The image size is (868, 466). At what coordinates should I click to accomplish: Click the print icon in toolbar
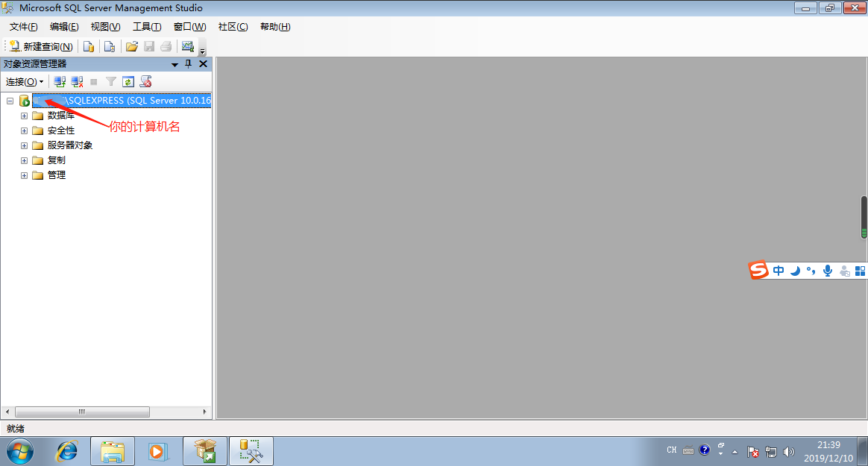coord(166,46)
